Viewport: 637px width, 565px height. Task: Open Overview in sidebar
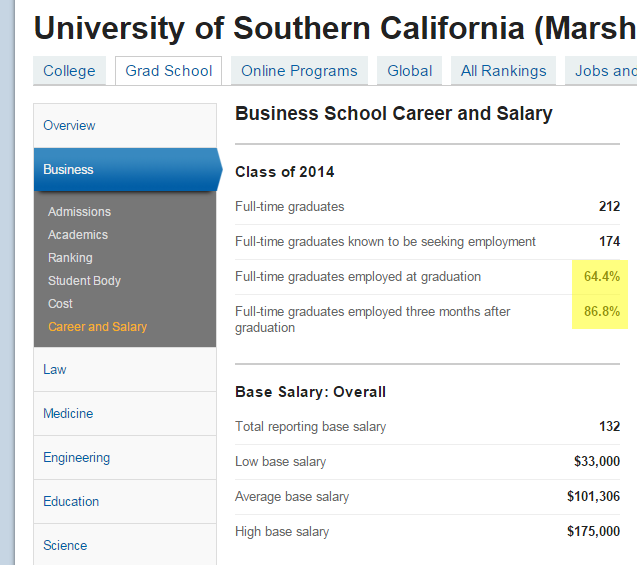click(69, 126)
